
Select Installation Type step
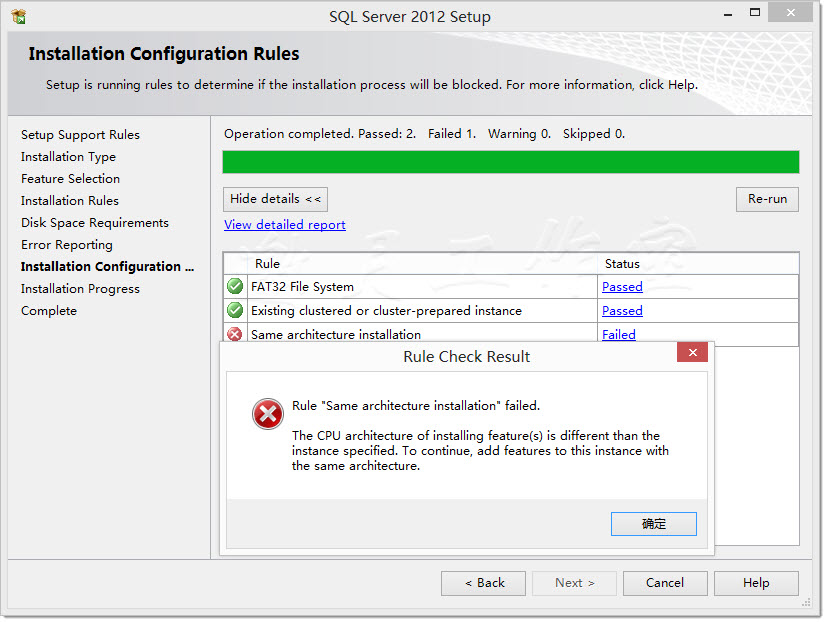[68, 157]
